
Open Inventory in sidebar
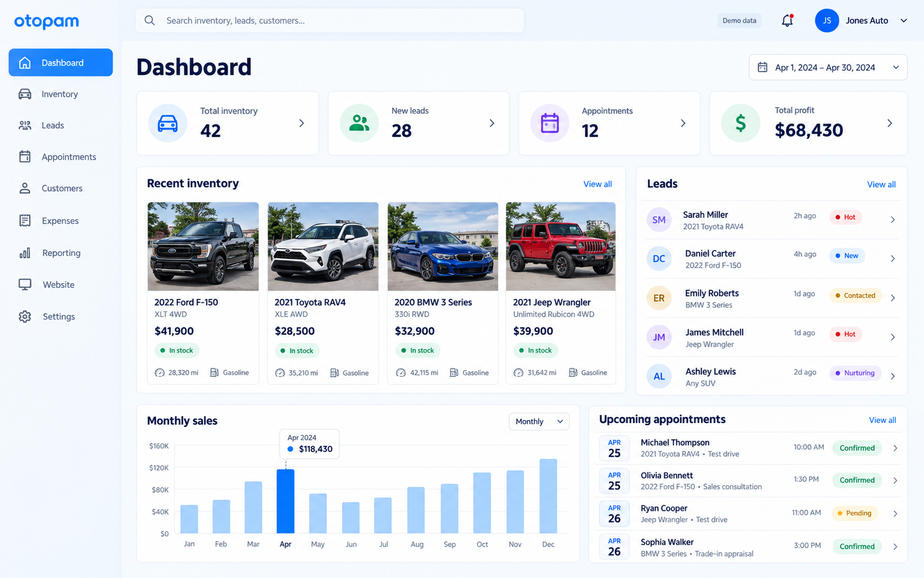61,94
